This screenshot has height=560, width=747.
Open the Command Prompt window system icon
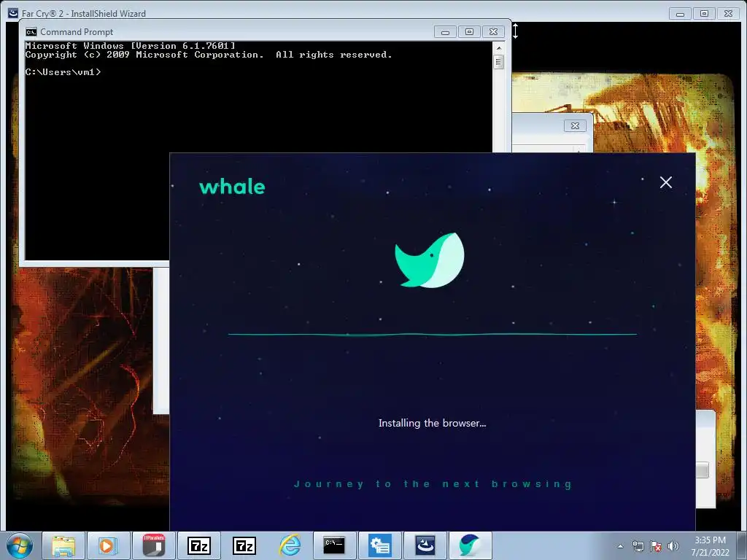(x=31, y=32)
